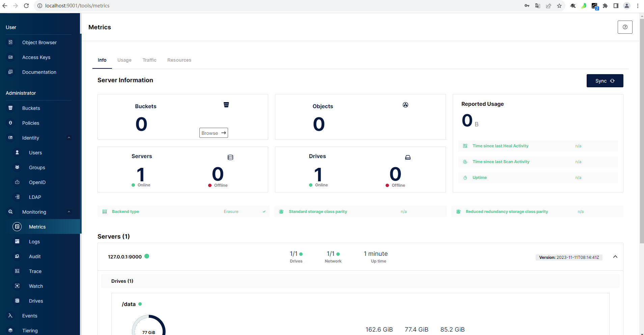Go back in browser history

[x=5, y=6]
